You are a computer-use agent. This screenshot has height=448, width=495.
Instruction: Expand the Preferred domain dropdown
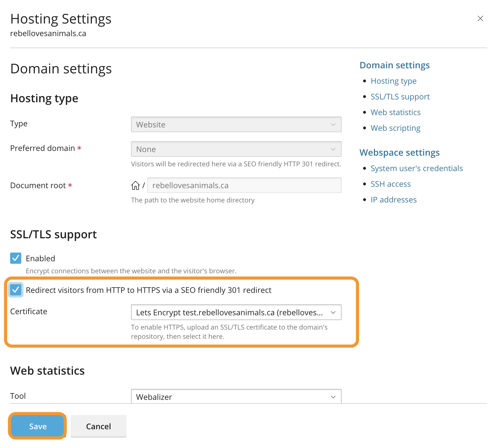pos(236,149)
